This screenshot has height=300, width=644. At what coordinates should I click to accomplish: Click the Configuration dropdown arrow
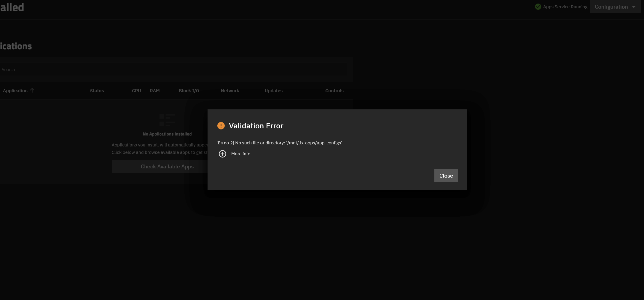tap(634, 7)
